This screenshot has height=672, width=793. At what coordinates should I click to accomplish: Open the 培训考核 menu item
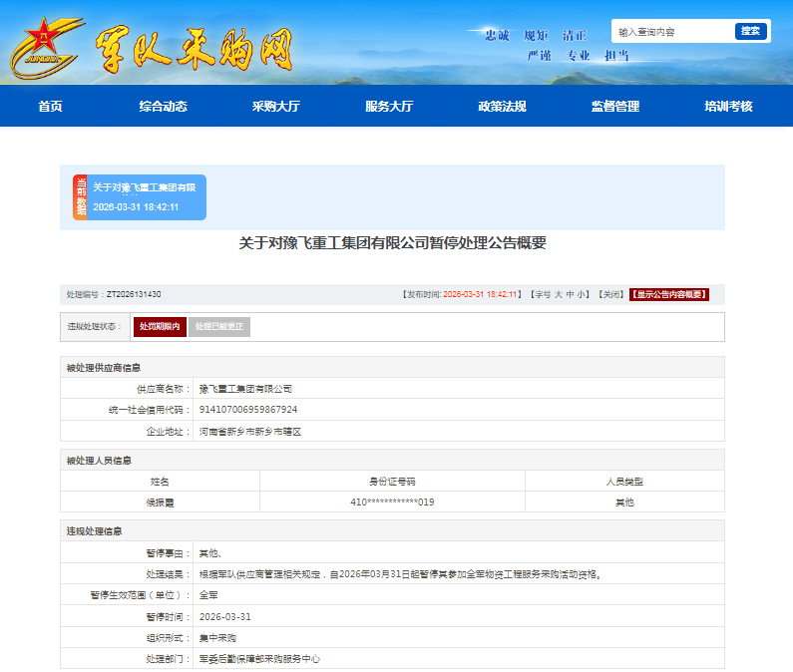tap(728, 107)
